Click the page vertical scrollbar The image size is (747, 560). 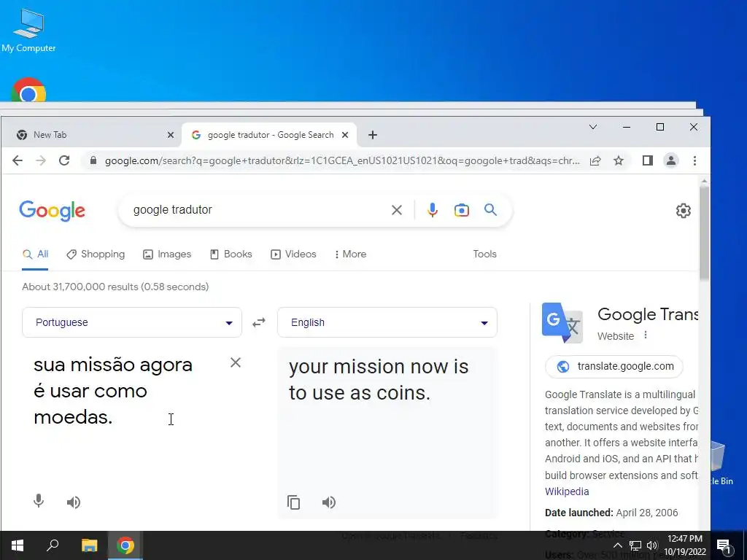point(704,233)
